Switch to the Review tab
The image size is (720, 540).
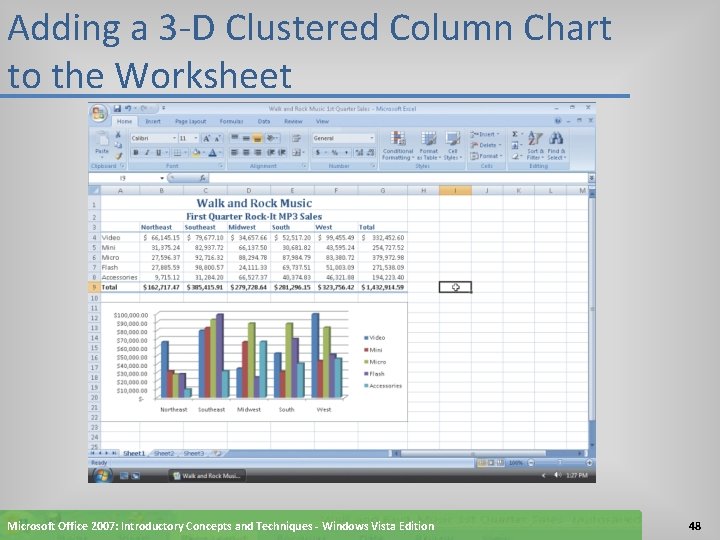point(293,122)
